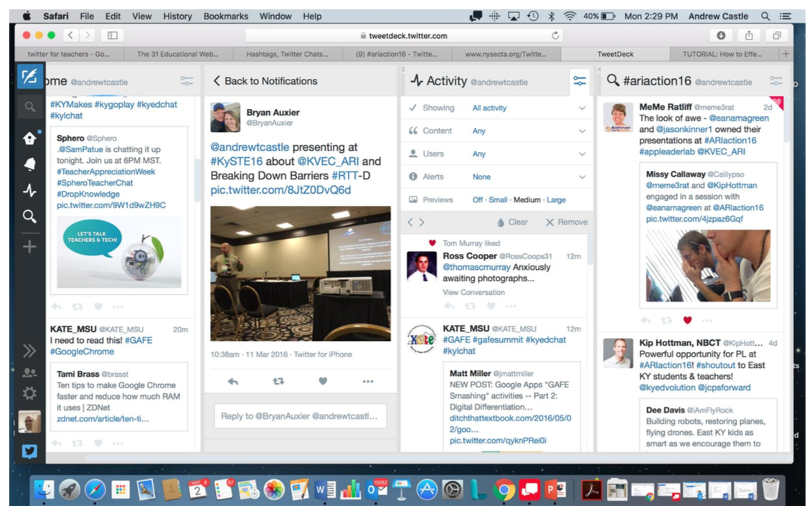Viewport: 812px width, 513px height.
Task: Click the Twitter bird logo in sidebar
Action: (29, 452)
